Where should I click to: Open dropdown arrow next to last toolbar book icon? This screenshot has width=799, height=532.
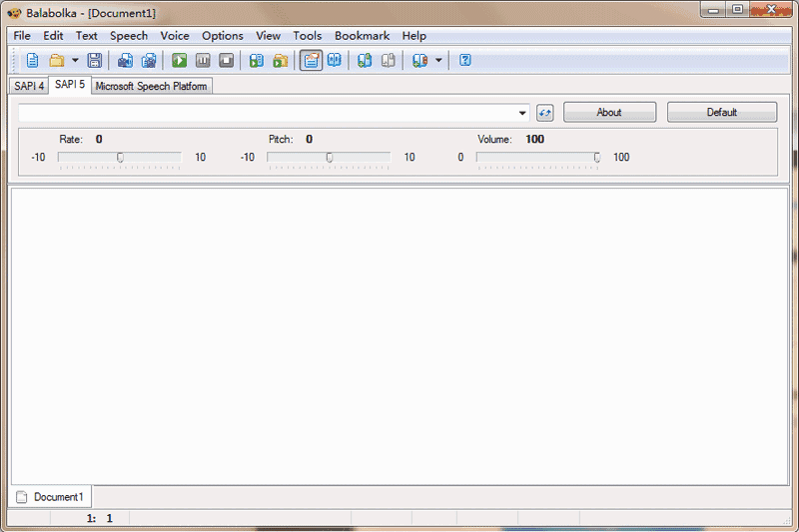point(438,61)
